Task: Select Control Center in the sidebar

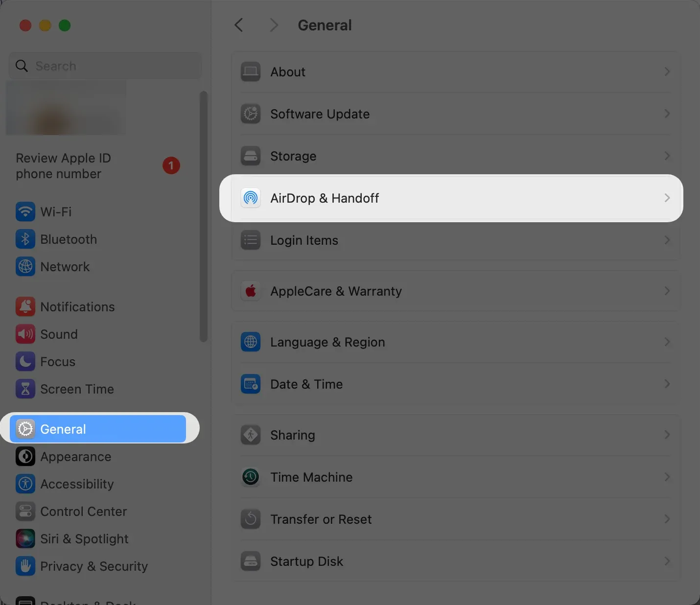Action: click(98, 512)
